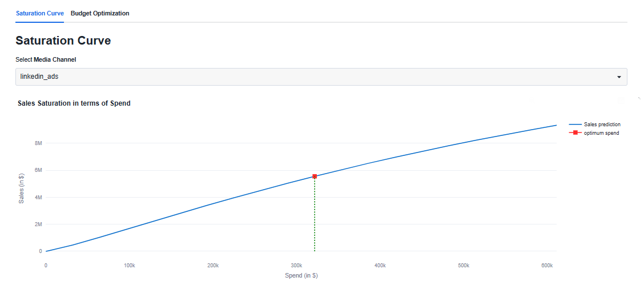The height and width of the screenshot is (297, 644).
Task: Click the dropdown arrow of the channel selector
Action: (619, 77)
